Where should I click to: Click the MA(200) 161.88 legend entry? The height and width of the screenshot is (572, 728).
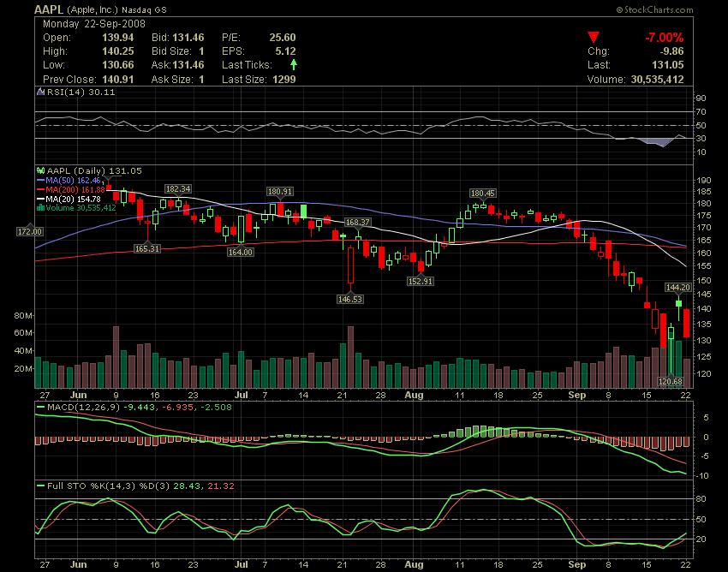(x=75, y=189)
